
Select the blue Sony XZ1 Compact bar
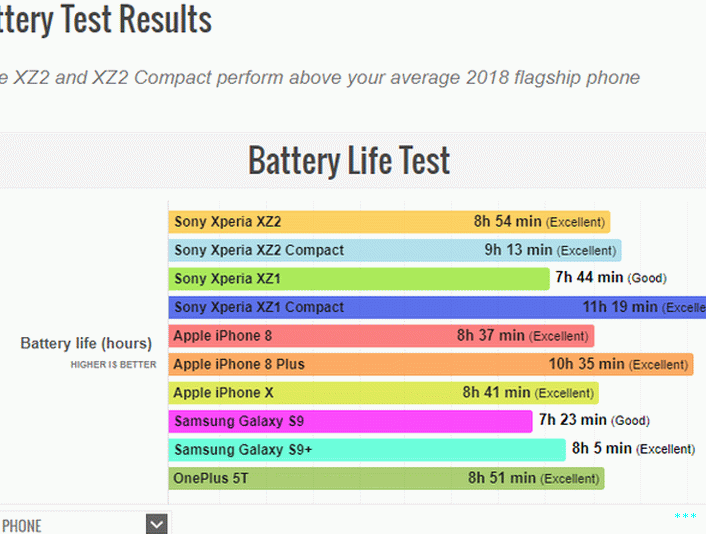(437, 307)
